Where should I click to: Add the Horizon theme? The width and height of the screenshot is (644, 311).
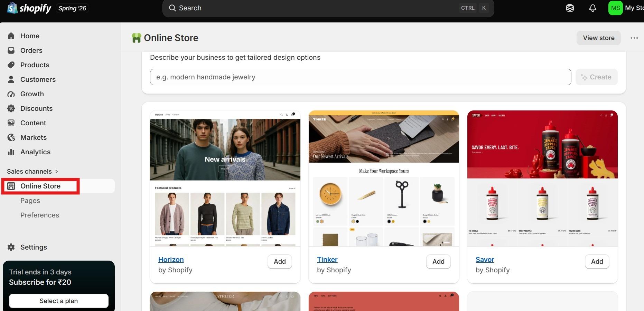(x=280, y=262)
